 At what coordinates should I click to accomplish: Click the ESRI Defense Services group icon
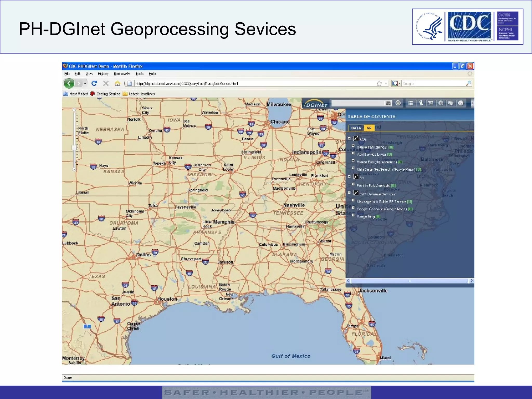tap(356, 193)
